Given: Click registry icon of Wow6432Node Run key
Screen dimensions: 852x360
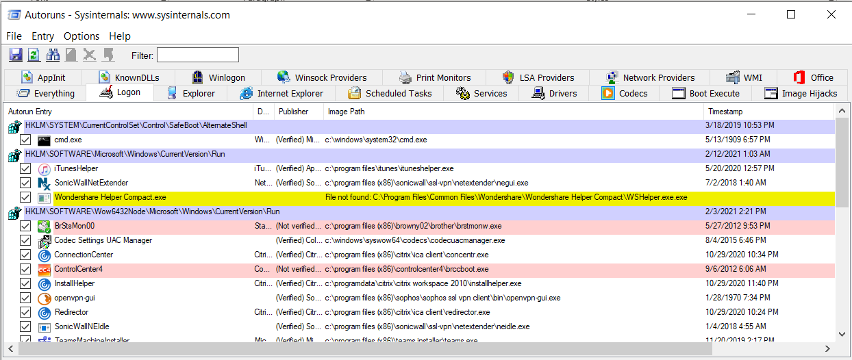Looking at the screenshot, I should [14, 213].
